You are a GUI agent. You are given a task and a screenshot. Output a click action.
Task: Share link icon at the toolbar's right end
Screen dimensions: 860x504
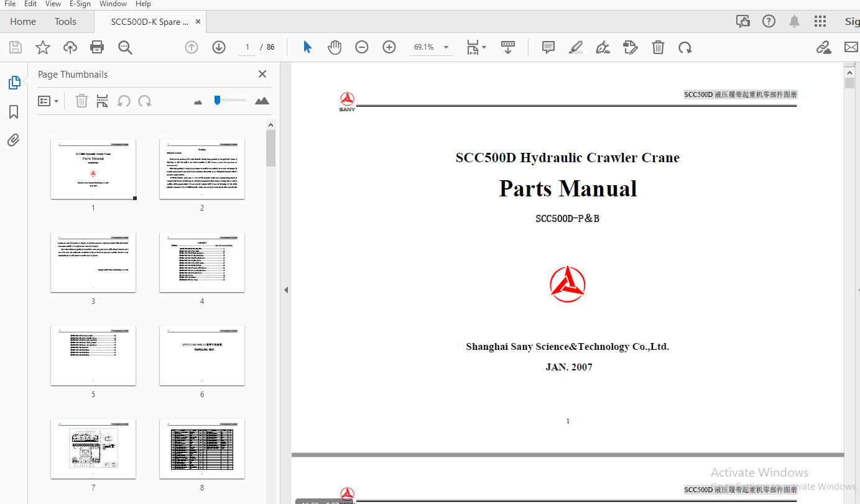tap(824, 47)
